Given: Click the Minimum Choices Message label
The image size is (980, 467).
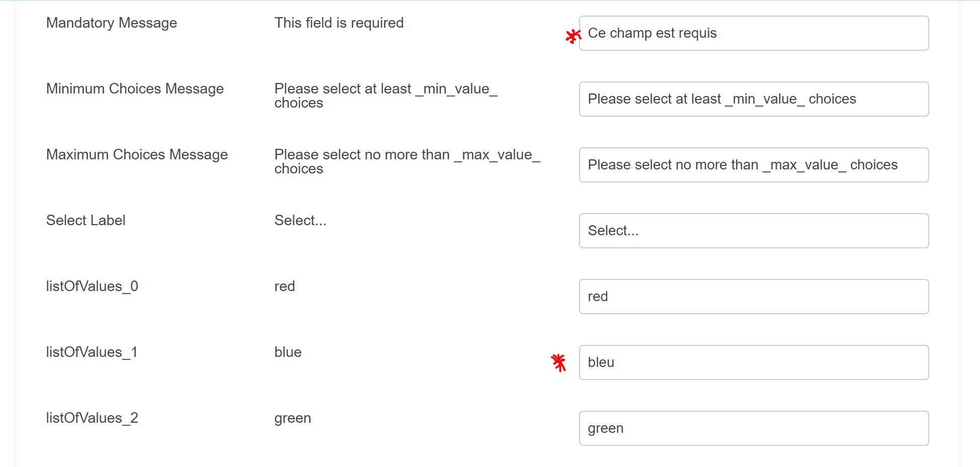Looking at the screenshot, I should pos(135,89).
